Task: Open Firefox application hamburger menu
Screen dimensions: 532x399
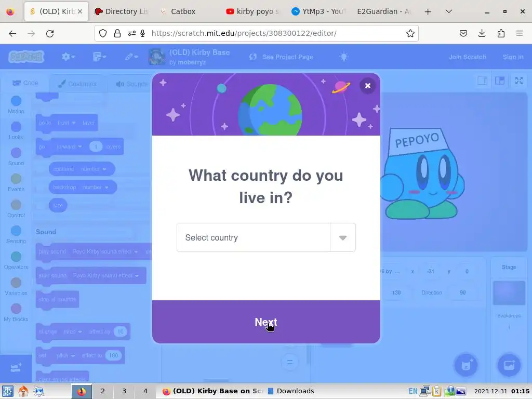Action: (520, 33)
